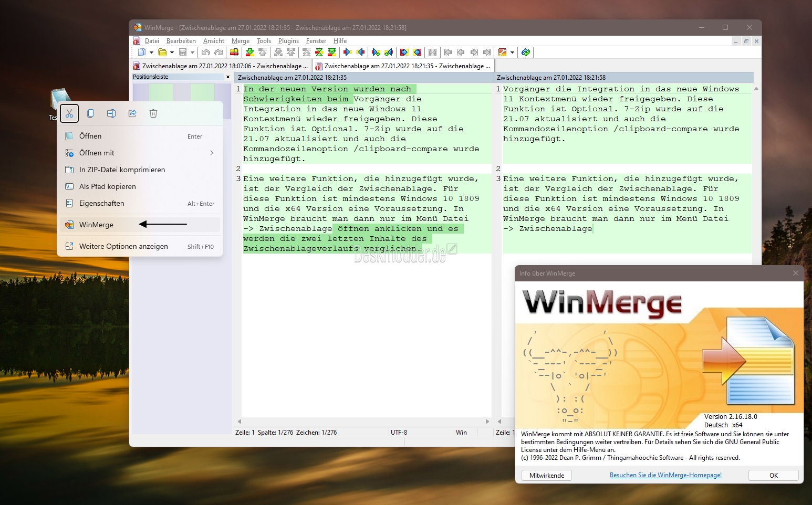Click OK in the Info über WinMerge dialog
Viewport: 812px width, 505px height.
point(774,475)
